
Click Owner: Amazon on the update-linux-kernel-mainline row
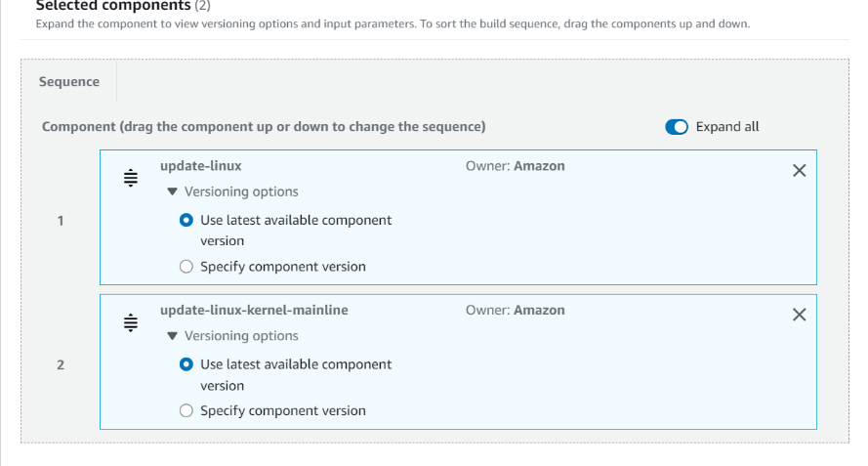515,310
